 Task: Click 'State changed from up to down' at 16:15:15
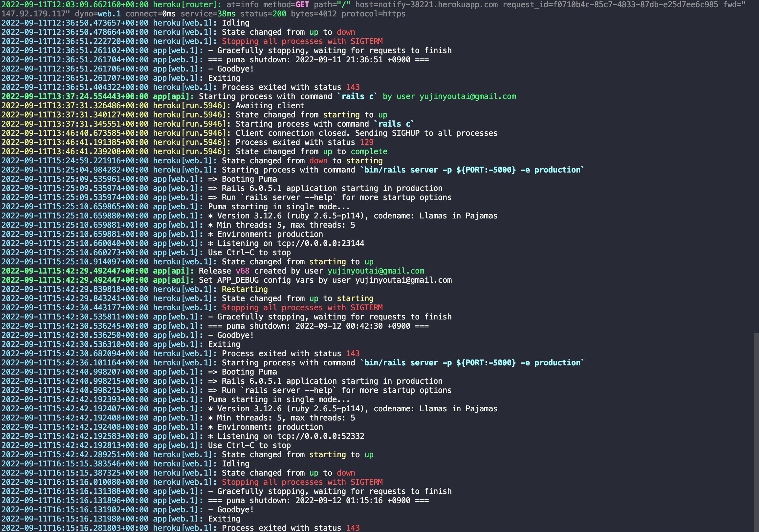point(178,473)
